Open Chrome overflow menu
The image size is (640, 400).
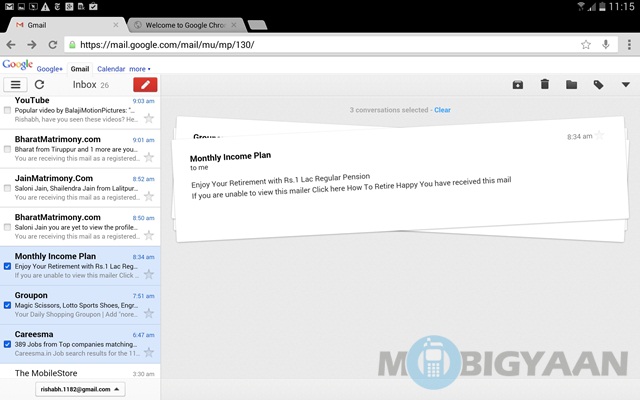(x=629, y=44)
